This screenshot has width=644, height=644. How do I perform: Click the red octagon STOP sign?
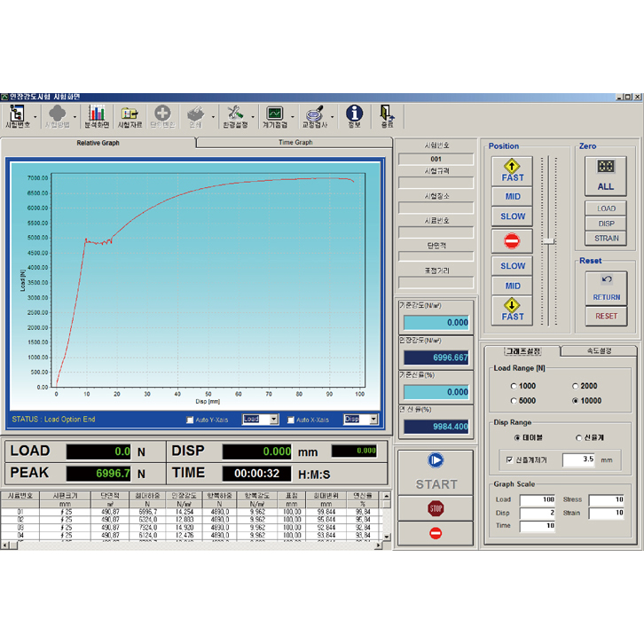(436, 508)
